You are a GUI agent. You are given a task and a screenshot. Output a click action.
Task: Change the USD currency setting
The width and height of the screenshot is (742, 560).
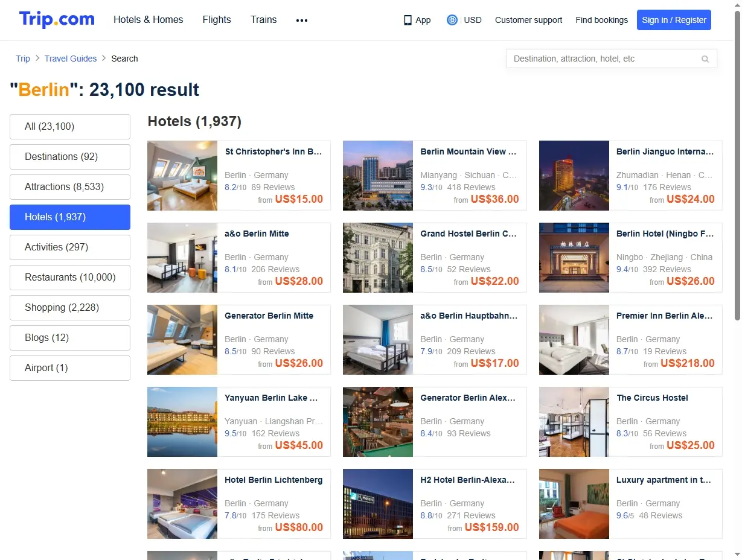[x=473, y=20]
